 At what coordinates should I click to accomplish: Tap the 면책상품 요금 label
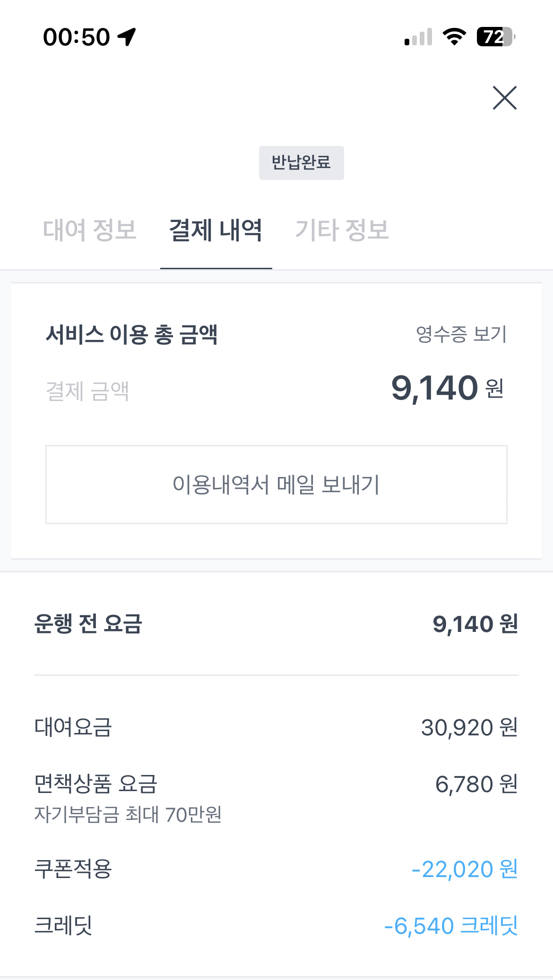click(x=95, y=784)
